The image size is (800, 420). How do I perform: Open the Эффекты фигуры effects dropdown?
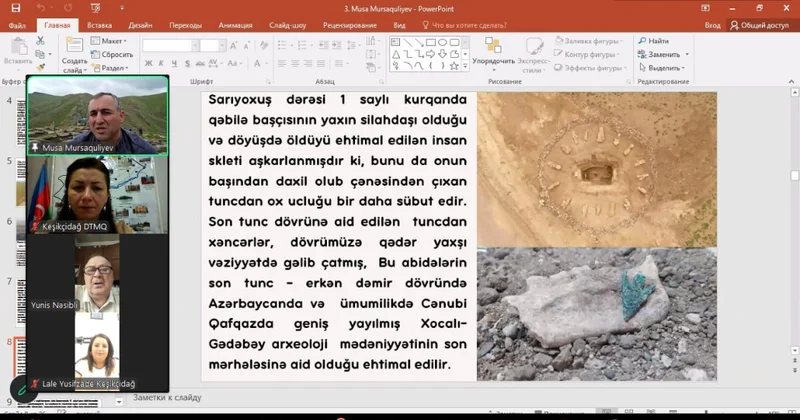[x=590, y=67]
